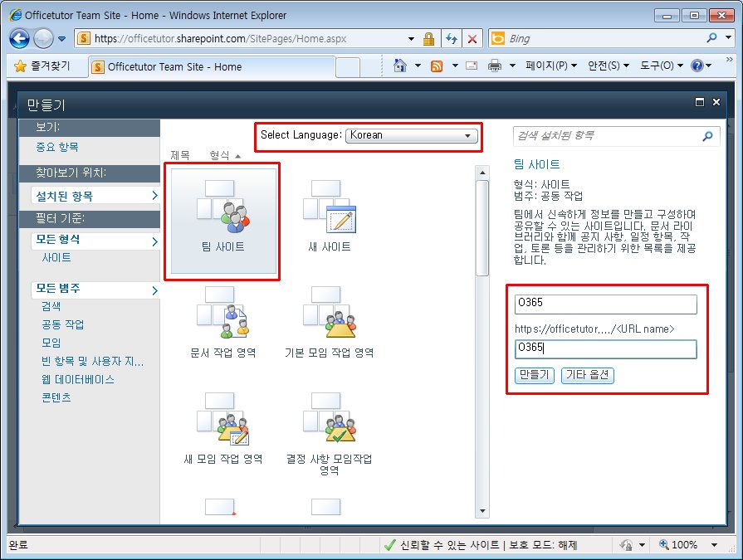Click the template list scroll up arrow
This screenshot has width=743, height=560.
coord(482,173)
